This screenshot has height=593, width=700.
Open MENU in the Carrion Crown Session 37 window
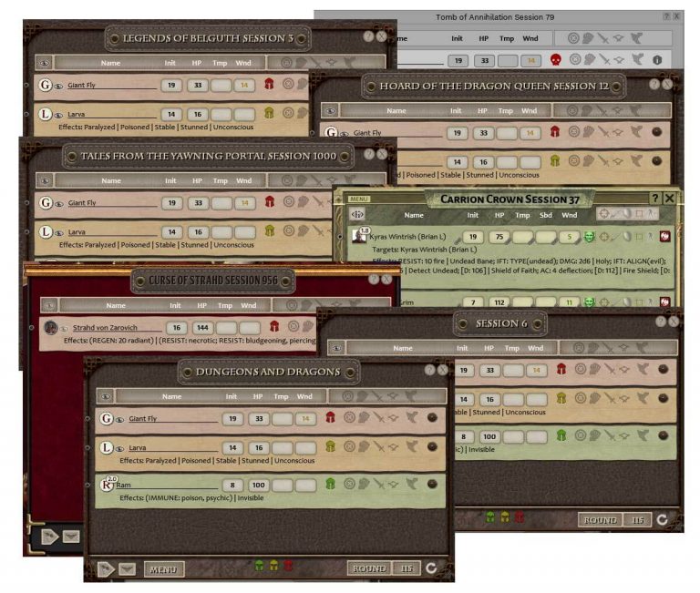click(358, 199)
